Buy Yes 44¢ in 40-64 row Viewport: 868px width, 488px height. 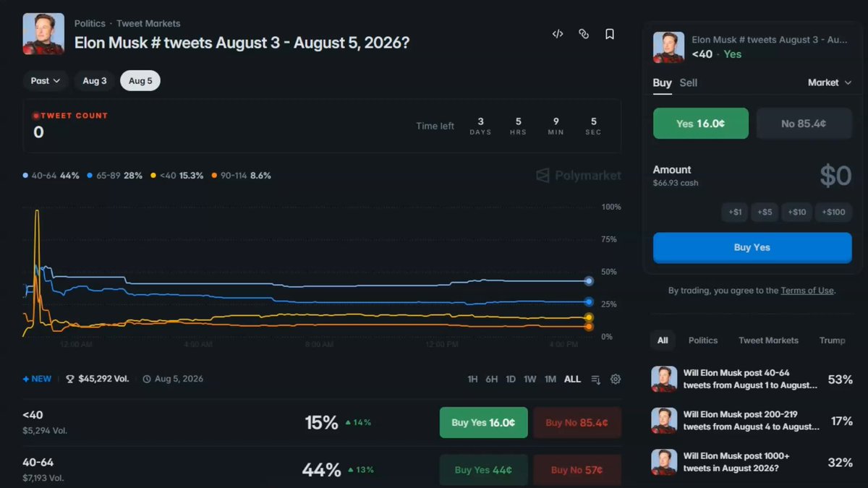(483, 470)
